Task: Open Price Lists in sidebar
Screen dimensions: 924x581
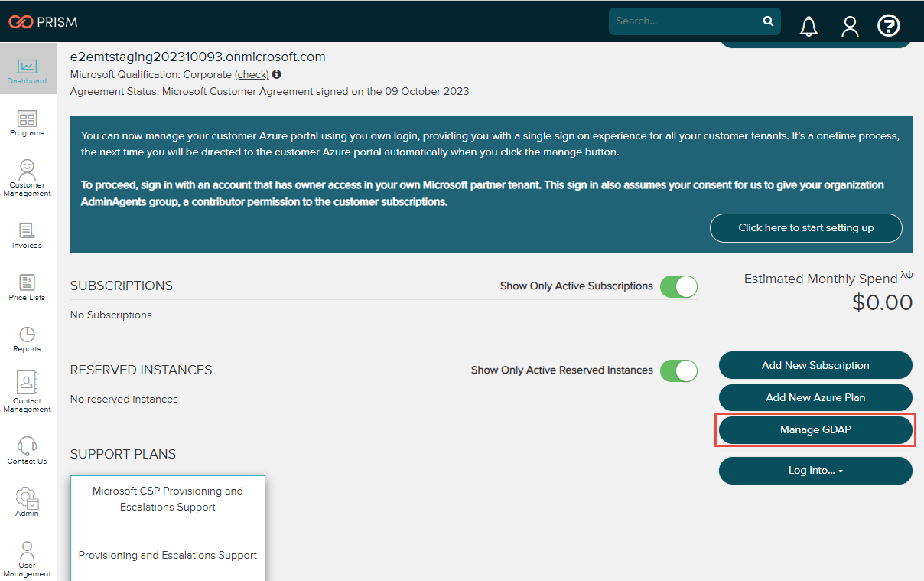Action: click(x=27, y=287)
